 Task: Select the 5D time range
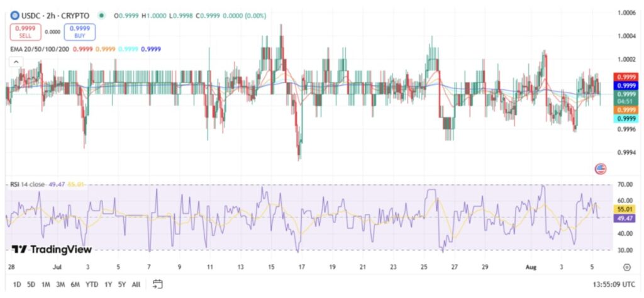coord(31,284)
